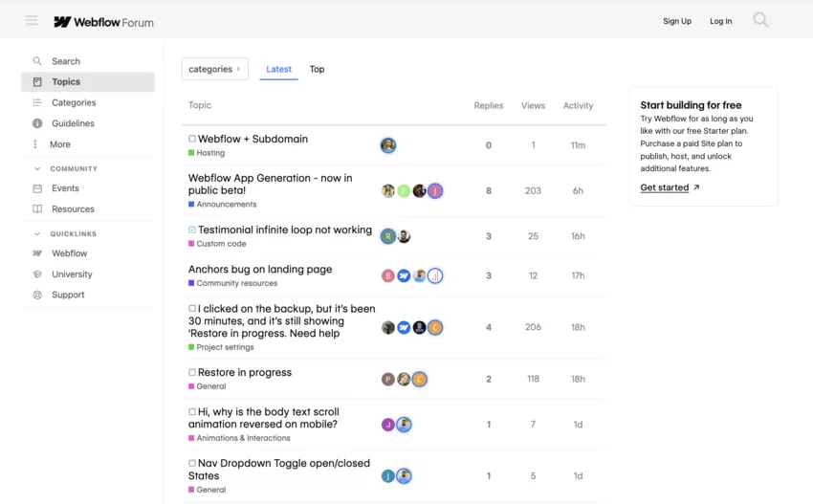
Task: Click the Support lifebuoy icon
Action: pyautogui.click(x=37, y=296)
